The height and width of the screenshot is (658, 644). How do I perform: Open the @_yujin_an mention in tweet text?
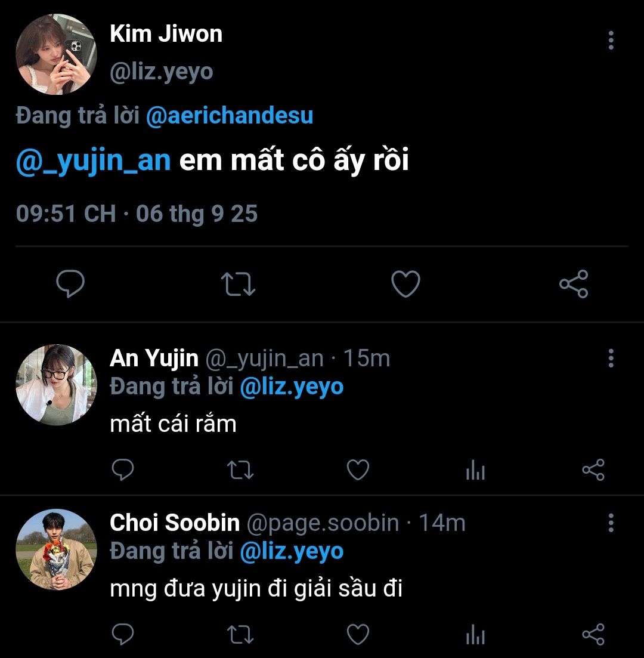pos(94,160)
